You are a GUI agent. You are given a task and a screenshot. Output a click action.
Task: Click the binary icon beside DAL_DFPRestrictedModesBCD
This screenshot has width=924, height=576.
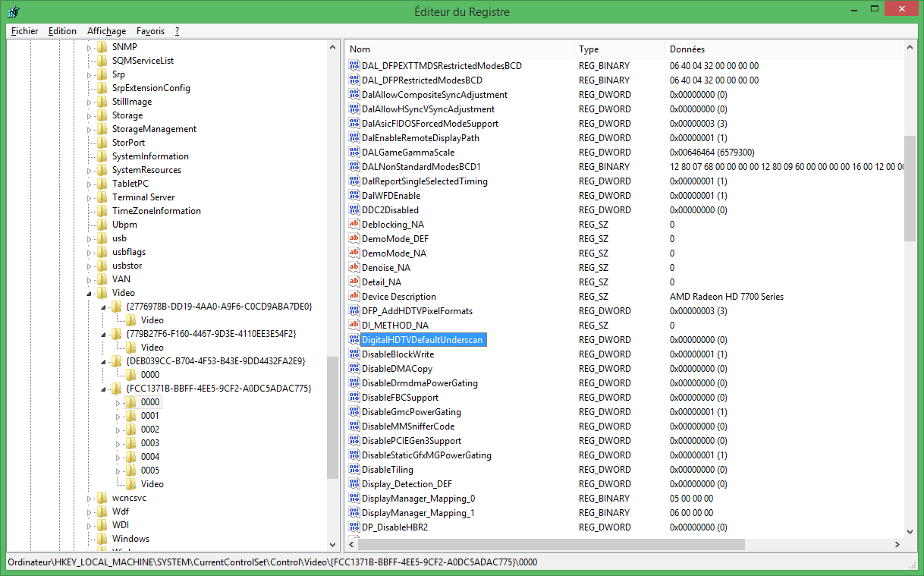point(353,80)
